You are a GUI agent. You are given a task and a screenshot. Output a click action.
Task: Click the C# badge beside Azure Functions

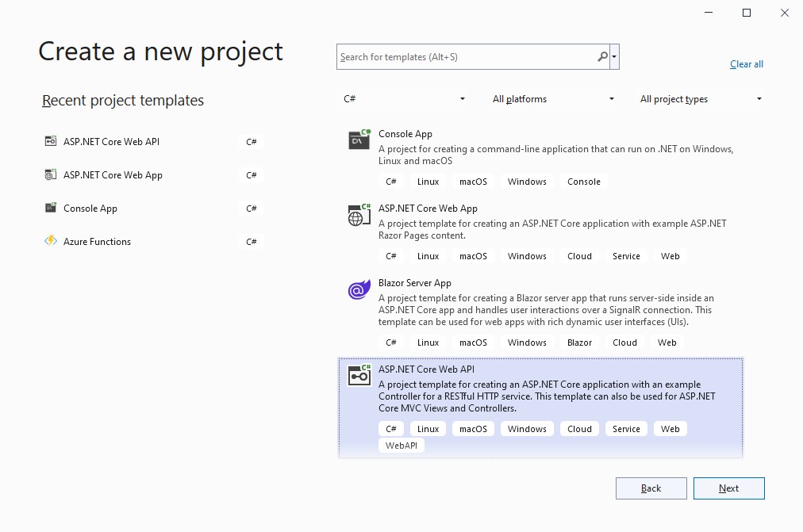click(x=251, y=242)
